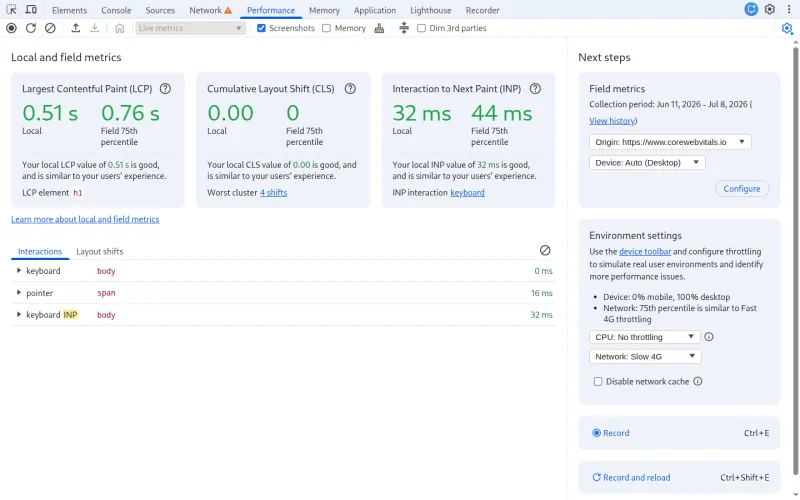Click the blue sync status icon
Viewport: 800px width, 500px height.
click(x=751, y=9)
